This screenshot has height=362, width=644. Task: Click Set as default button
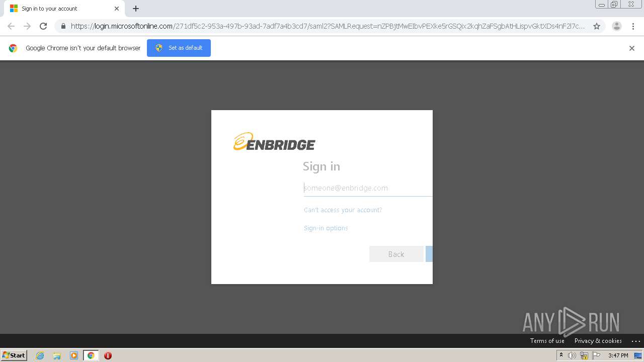pos(179,48)
